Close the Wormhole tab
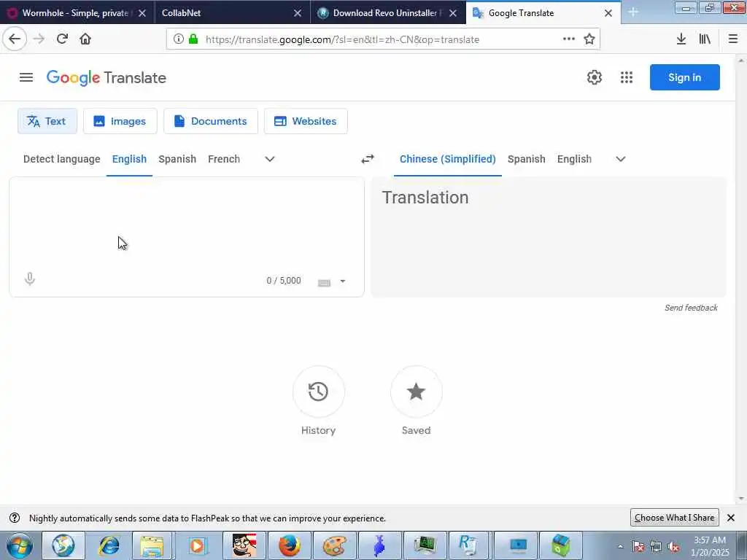 [x=142, y=13]
